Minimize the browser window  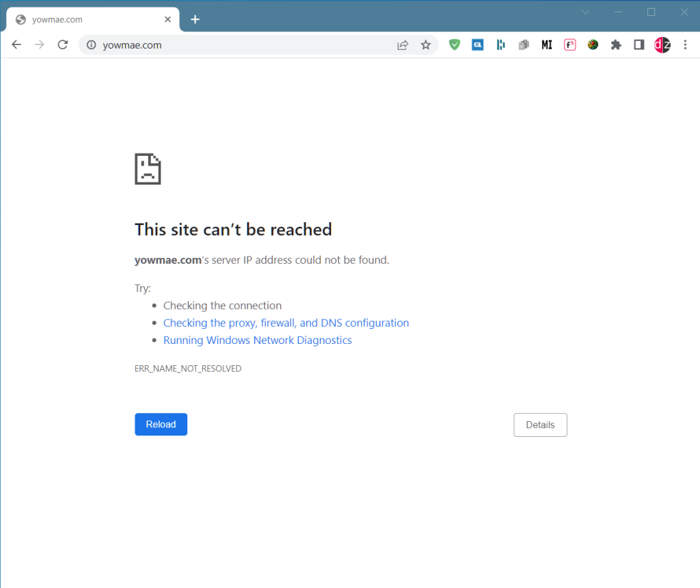[618, 12]
